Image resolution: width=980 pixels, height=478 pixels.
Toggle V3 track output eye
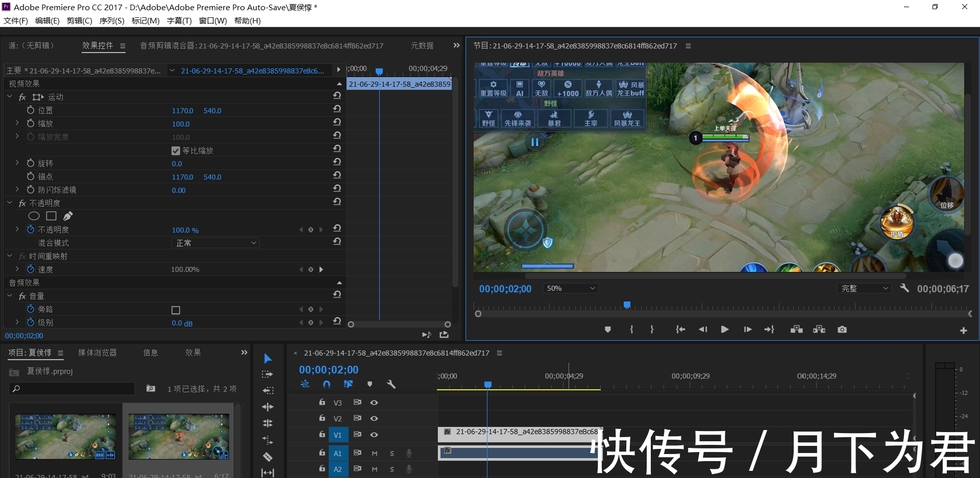click(374, 402)
